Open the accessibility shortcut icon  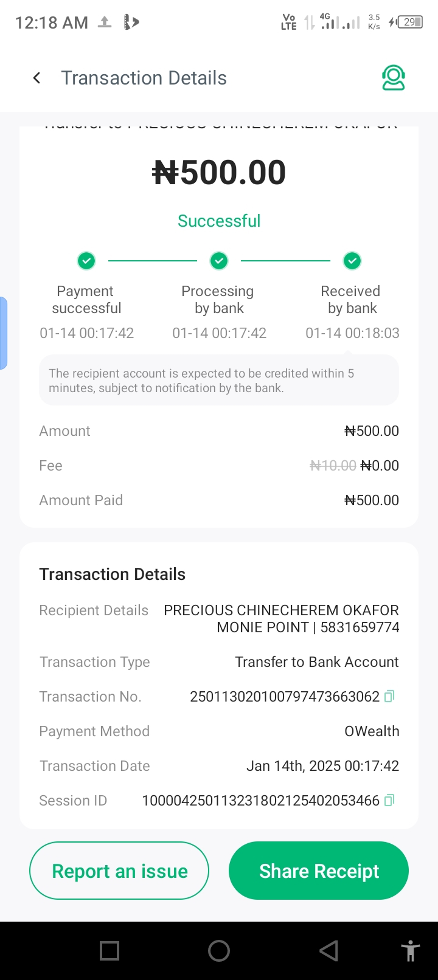point(411,951)
